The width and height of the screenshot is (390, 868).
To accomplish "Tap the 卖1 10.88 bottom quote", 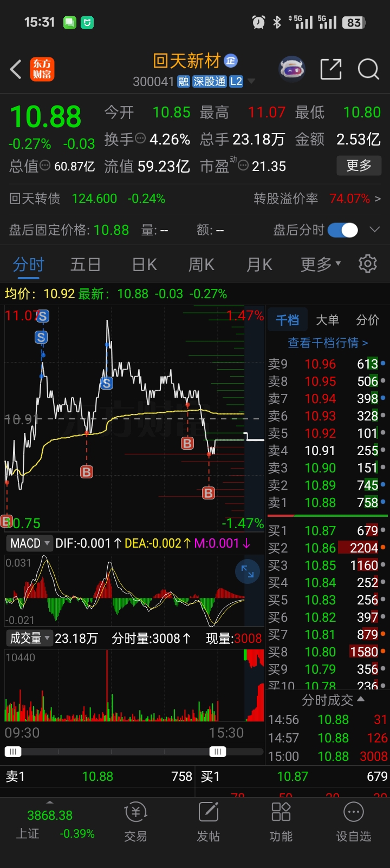I will coord(97,777).
